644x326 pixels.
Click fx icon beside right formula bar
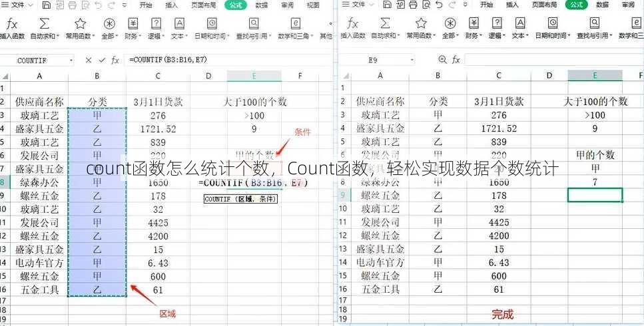pyautogui.click(x=456, y=60)
